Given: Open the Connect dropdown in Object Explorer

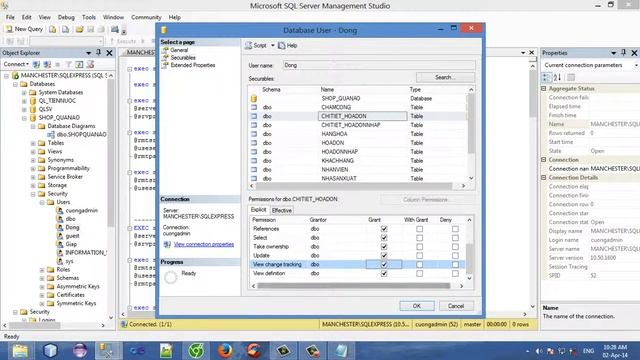Looking at the screenshot, I should pyautogui.click(x=16, y=64).
